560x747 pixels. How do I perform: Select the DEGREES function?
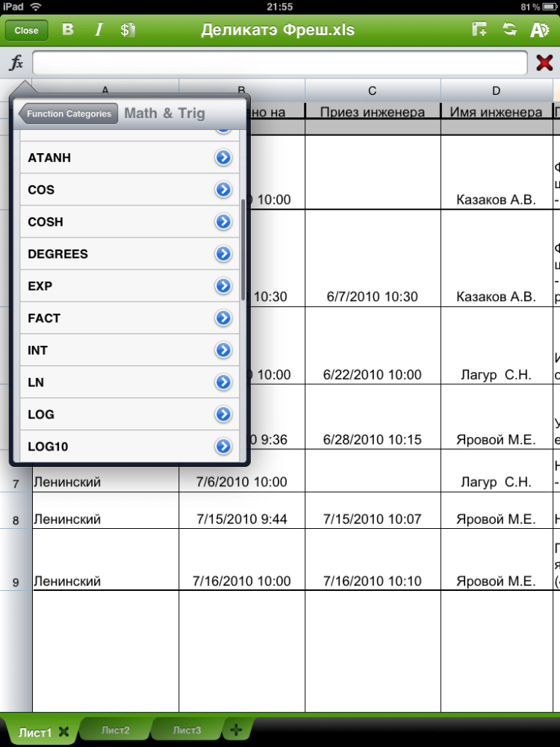129,254
